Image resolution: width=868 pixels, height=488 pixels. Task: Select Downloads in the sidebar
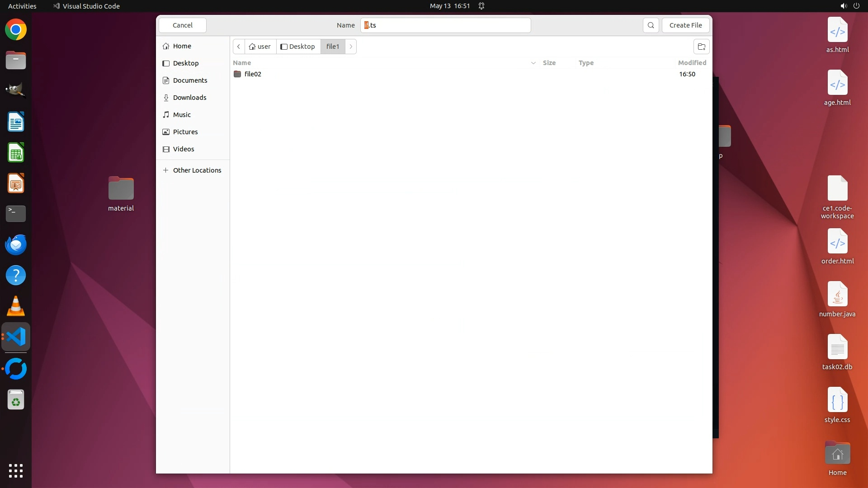coord(189,98)
